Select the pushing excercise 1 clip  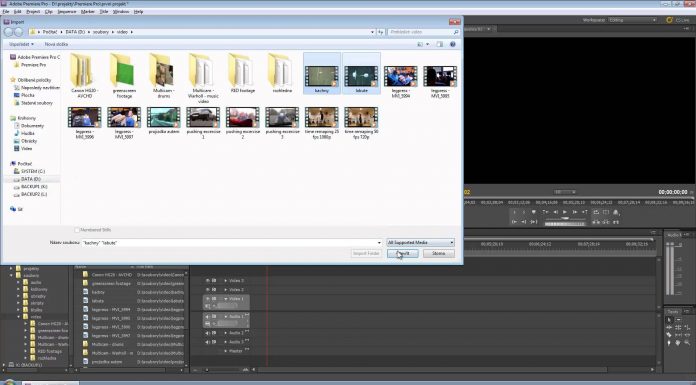[x=203, y=123]
